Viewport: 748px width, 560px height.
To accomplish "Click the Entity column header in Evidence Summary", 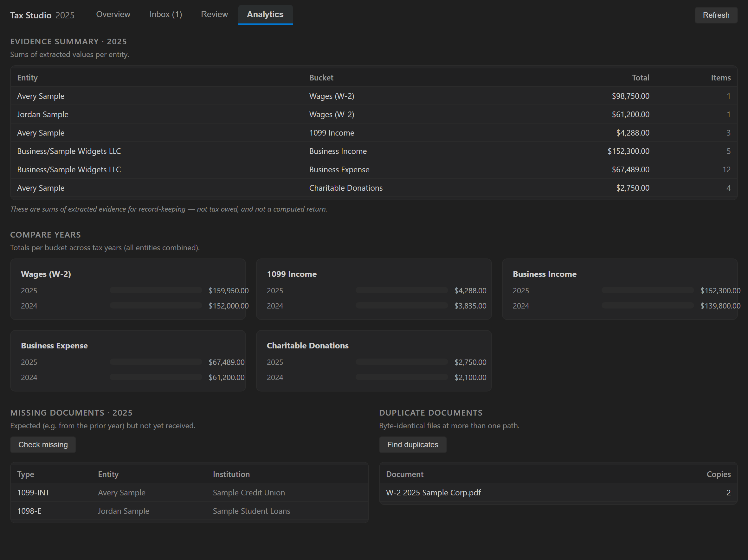I will point(27,78).
